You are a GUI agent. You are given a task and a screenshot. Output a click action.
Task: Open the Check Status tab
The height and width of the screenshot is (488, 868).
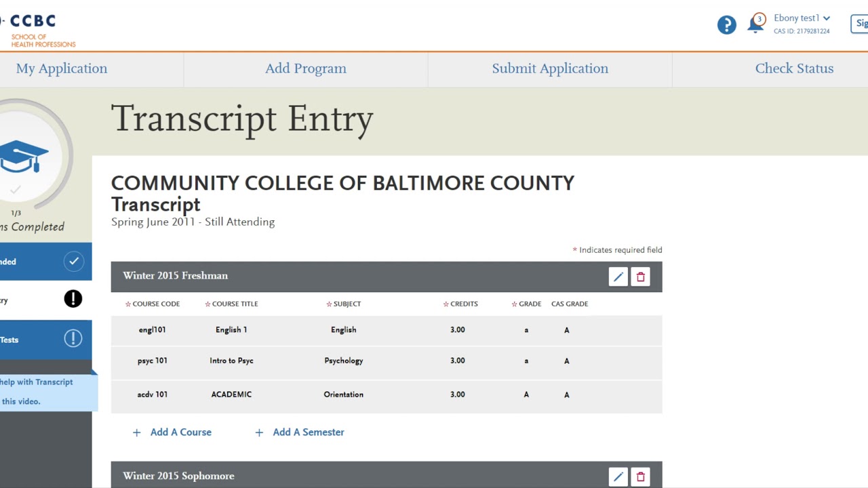click(x=794, y=68)
